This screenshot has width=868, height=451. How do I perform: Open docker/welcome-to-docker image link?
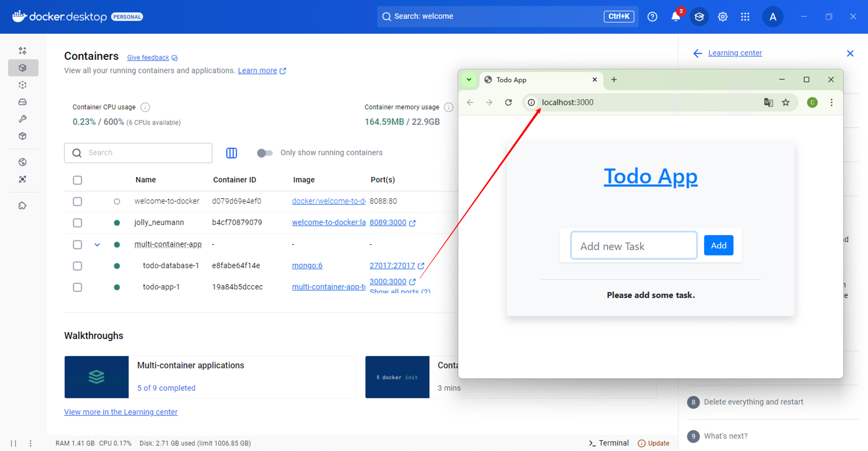click(329, 201)
